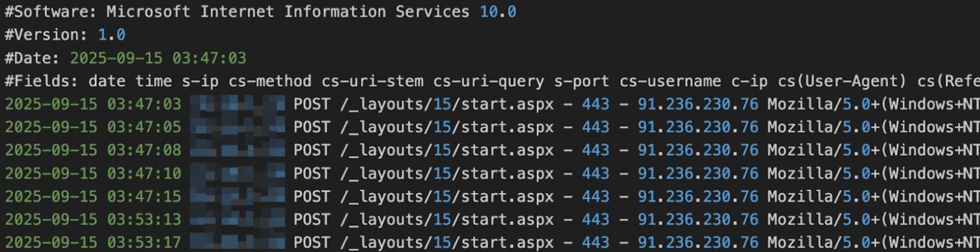Image resolution: width=980 pixels, height=252 pixels.
Task: Click the cs-username field name
Action: tap(670, 81)
